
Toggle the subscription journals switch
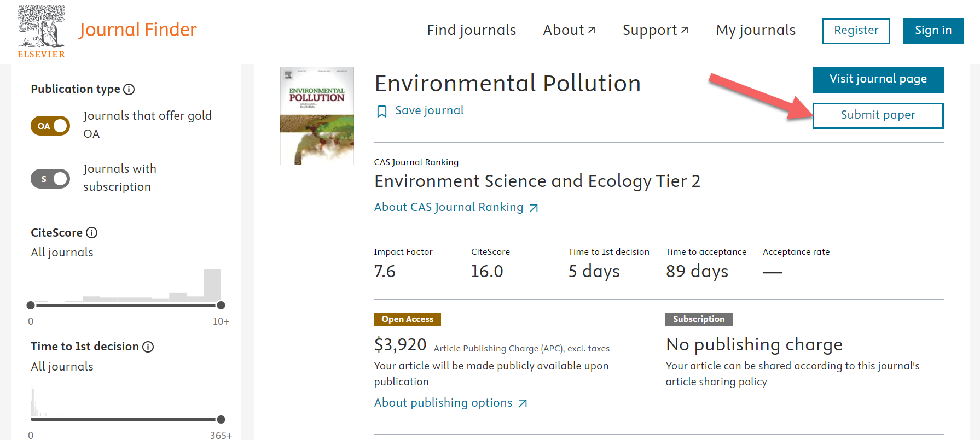(x=50, y=179)
